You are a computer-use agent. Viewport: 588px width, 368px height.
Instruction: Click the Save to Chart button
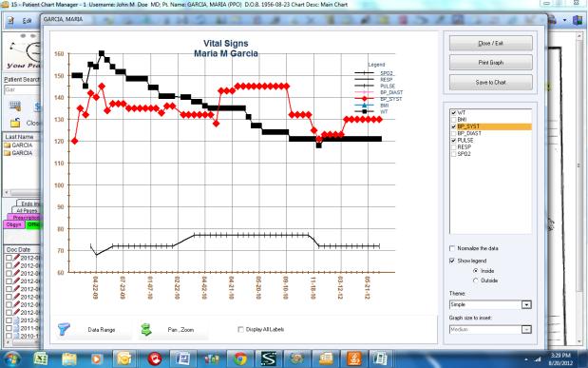(x=490, y=82)
